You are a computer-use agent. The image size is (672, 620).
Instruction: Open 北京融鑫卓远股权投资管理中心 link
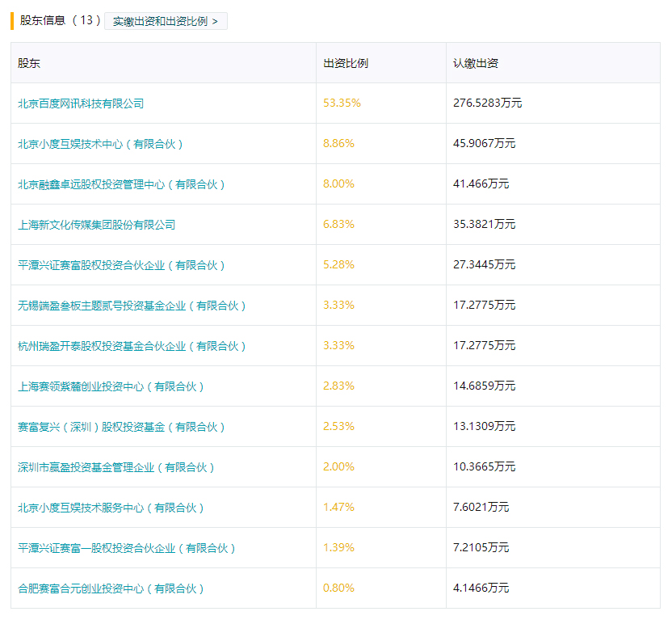(121, 184)
